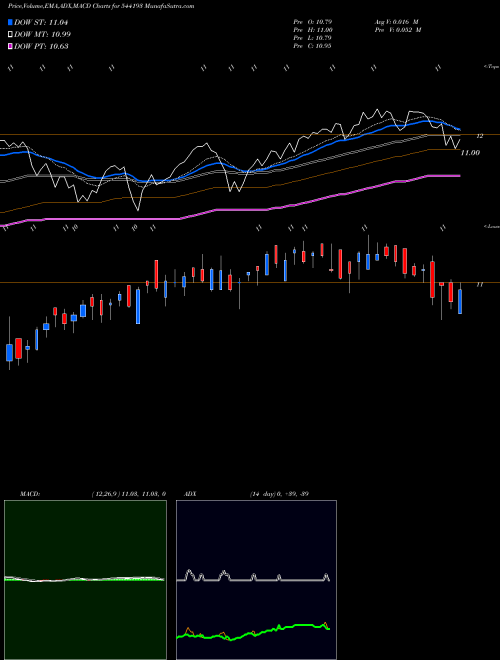This screenshot has width=500, height=660.
Task: Click the magenta DOW PT legend swatch
Action: click(x=10, y=46)
